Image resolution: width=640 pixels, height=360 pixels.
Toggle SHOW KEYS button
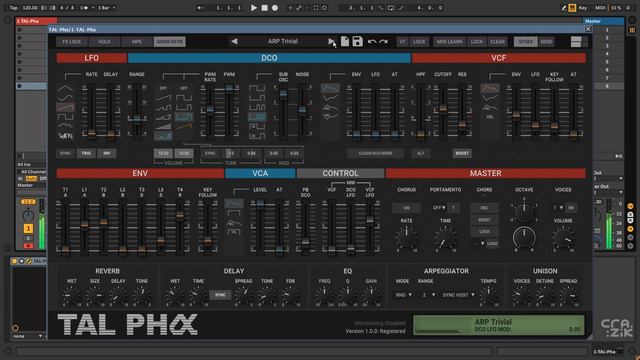point(170,42)
